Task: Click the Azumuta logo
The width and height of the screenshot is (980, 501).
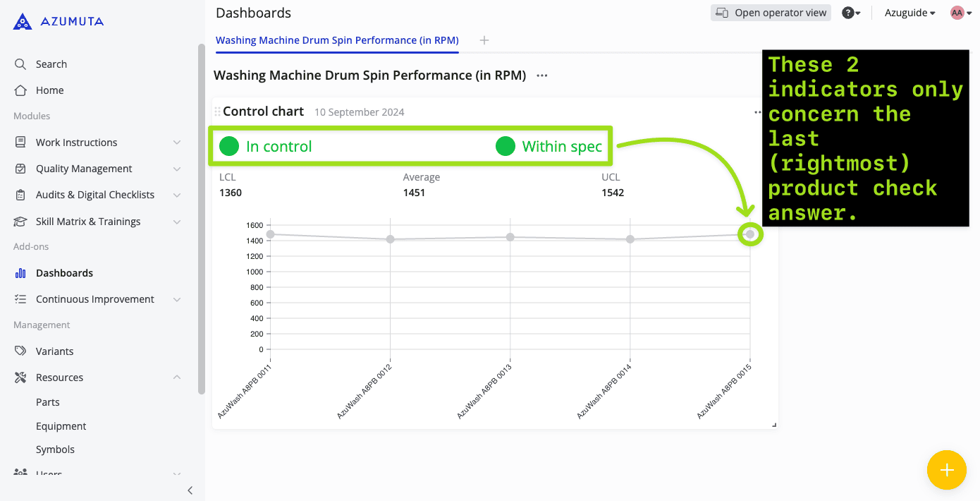Action: point(57,20)
